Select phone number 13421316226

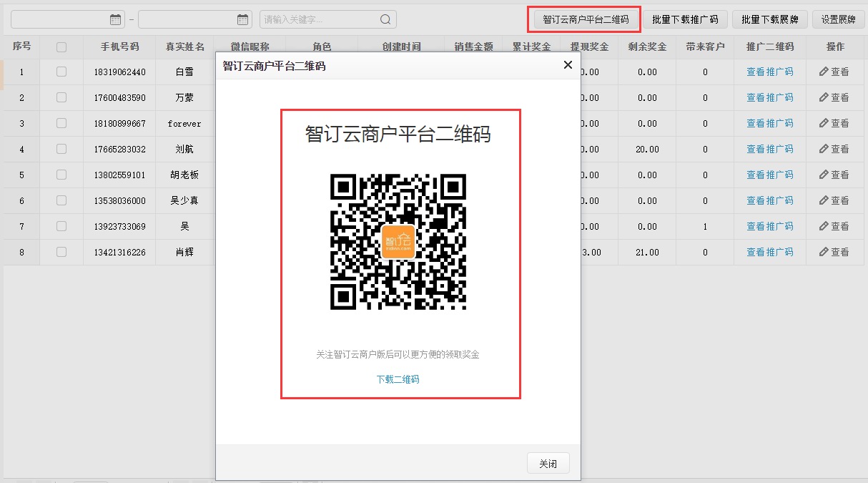(x=119, y=253)
